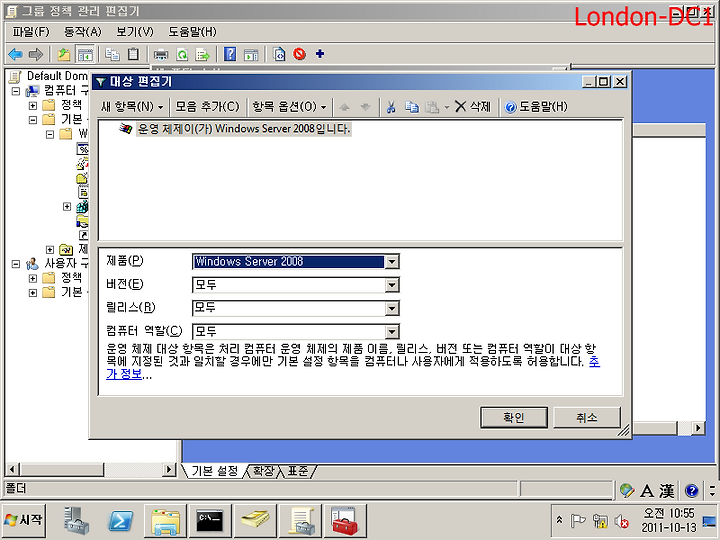Go up one level with the folder-arrow icon
The image size is (720, 540).
click(x=63, y=55)
